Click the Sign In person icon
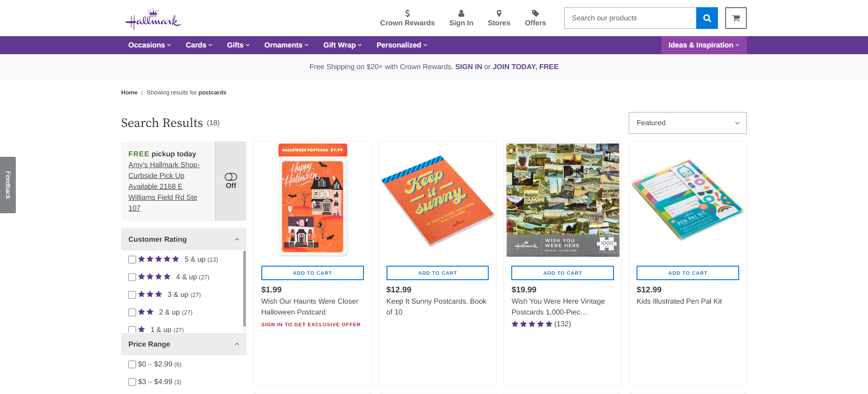The height and width of the screenshot is (394, 868). coord(461,13)
